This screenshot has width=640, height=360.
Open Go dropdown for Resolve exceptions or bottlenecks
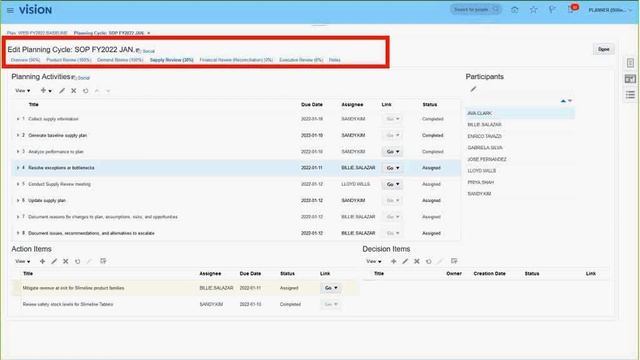point(393,168)
